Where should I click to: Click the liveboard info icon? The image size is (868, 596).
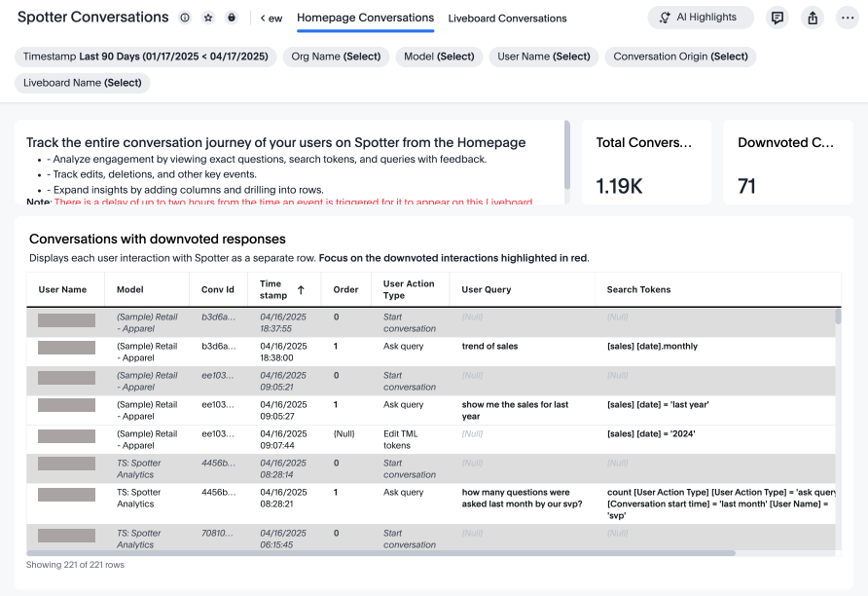(185, 18)
